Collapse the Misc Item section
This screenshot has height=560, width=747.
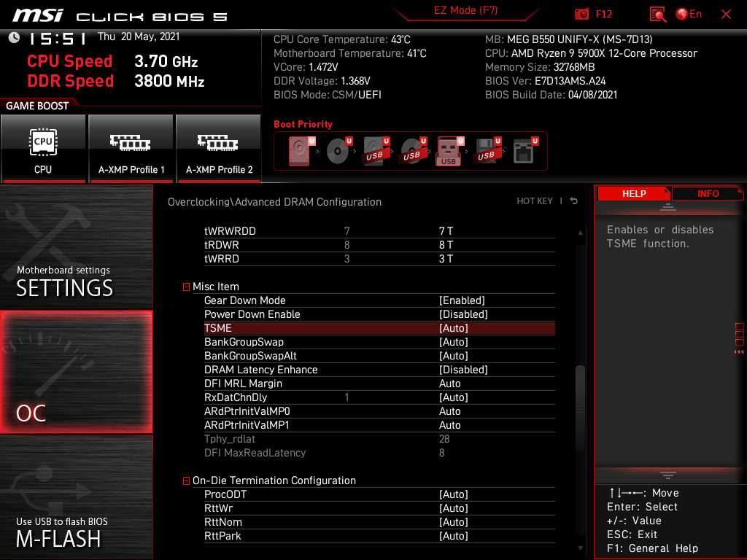click(x=186, y=287)
